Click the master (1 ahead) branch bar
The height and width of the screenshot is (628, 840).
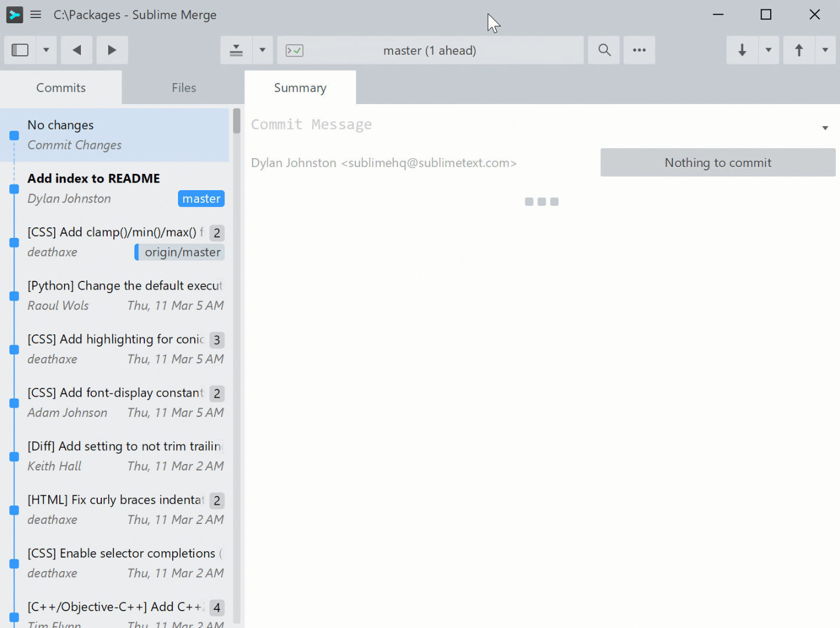pyautogui.click(x=430, y=50)
